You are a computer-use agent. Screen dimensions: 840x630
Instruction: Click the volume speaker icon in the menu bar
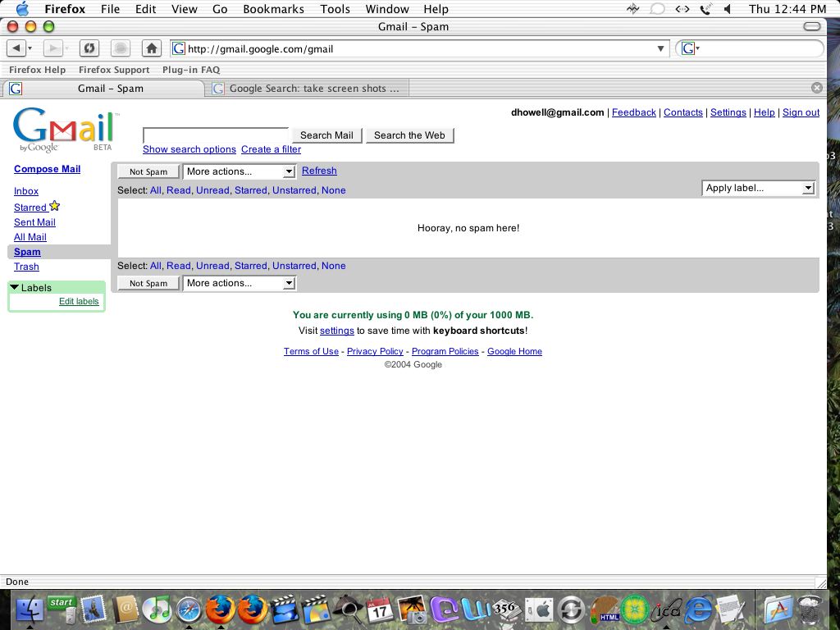[x=728, y=9]
